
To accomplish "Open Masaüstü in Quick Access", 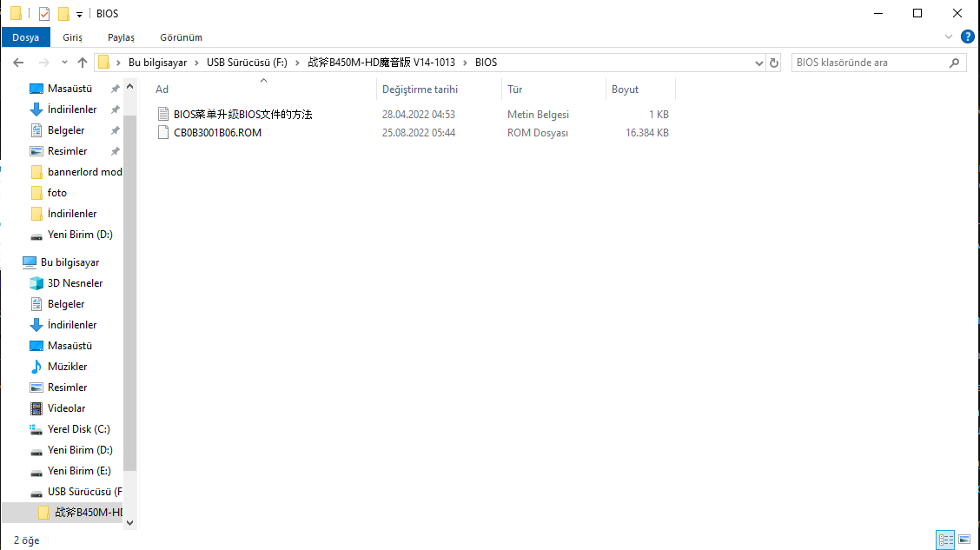I will point(70,89).
